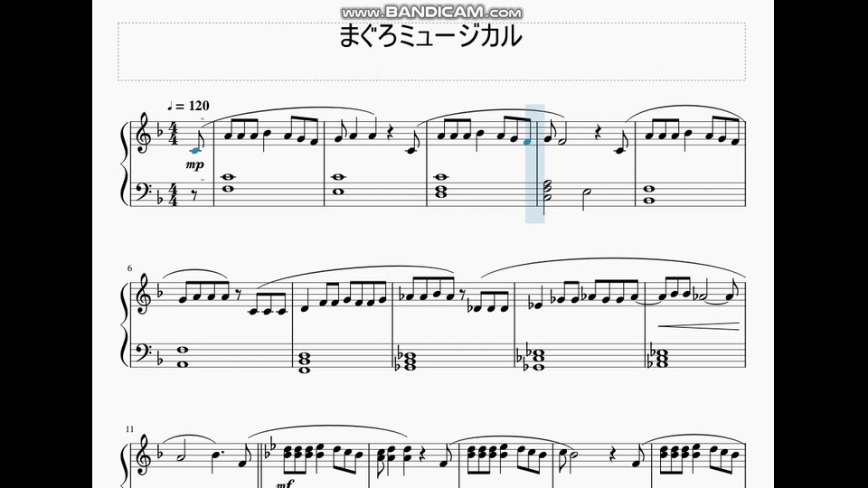The height and width of the screenshot is (488, 868).
Task: Click the first system's bass clef
Action: pos(145,189)
